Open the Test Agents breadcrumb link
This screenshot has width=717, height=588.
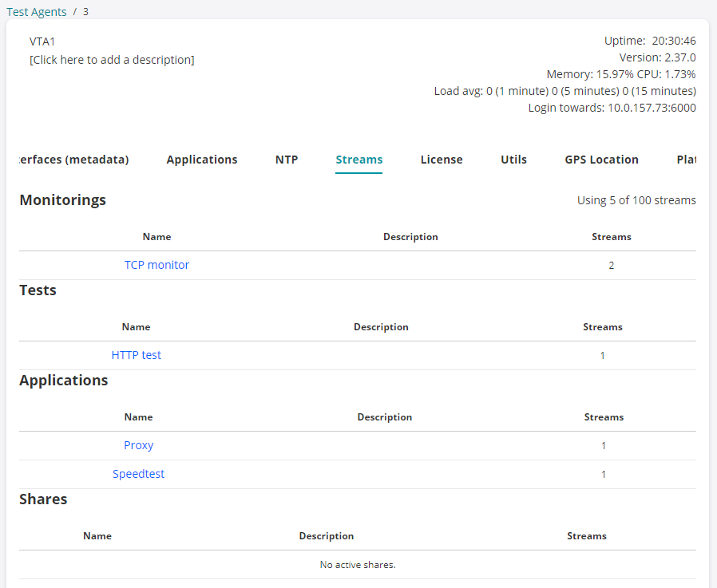pyautogui.click(x=37, y=12)
